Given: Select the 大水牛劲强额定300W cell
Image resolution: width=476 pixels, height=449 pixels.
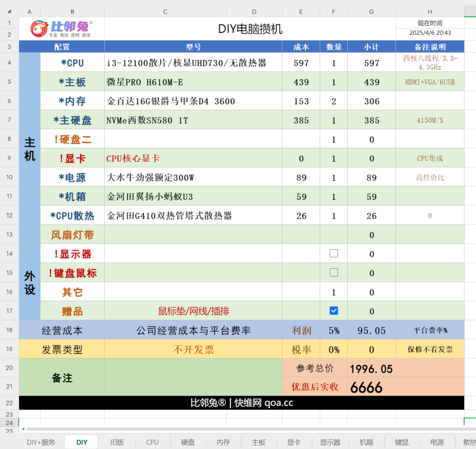Looking at the screenshot, I should tap(193, 177).
